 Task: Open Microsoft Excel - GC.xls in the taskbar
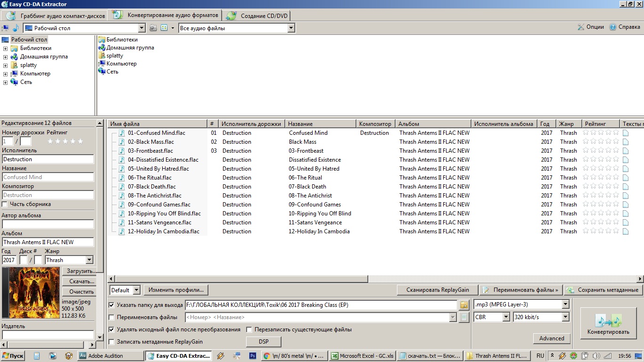pyautogui.click(x=363, y=356)
